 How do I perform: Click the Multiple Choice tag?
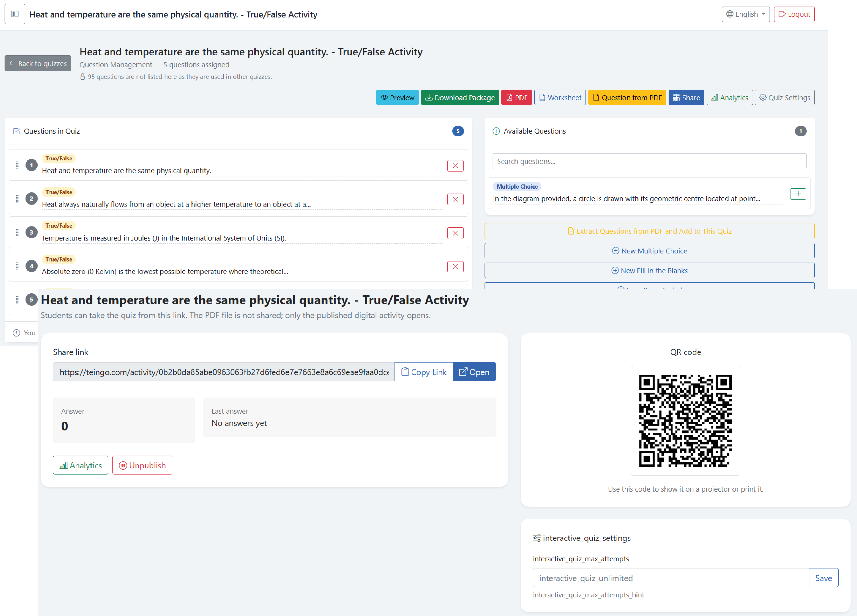(x=517, y=187)
